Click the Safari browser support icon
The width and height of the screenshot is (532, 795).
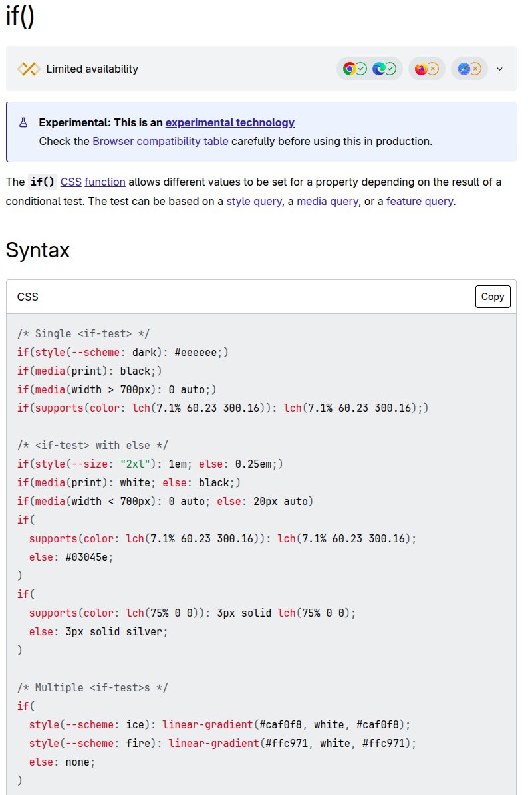coord(464,69)
